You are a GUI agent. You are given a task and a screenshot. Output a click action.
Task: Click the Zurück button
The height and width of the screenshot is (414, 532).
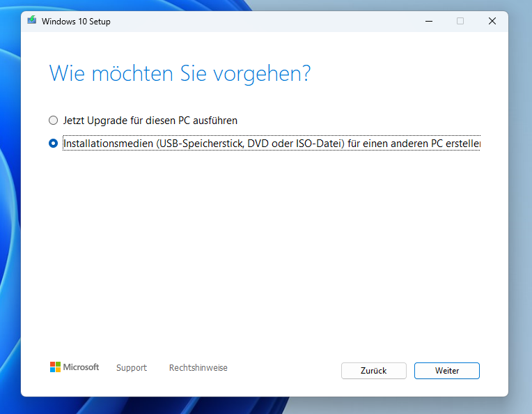point(373,371)
